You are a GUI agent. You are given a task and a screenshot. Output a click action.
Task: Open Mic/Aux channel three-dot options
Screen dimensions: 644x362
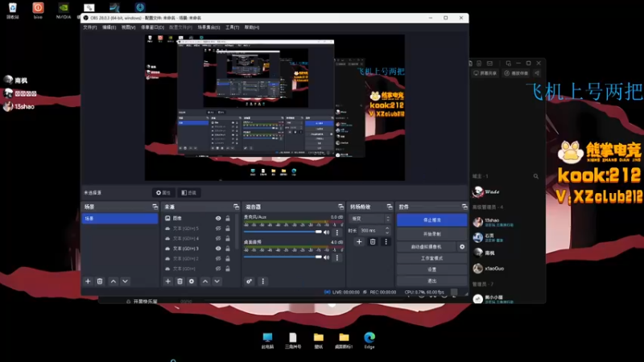tap(337, 232)
